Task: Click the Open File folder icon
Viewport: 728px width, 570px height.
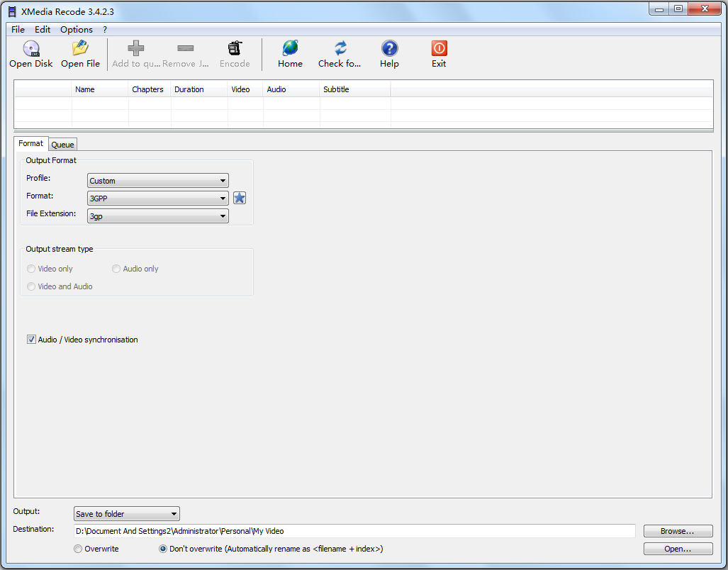Action: (80, 48)
